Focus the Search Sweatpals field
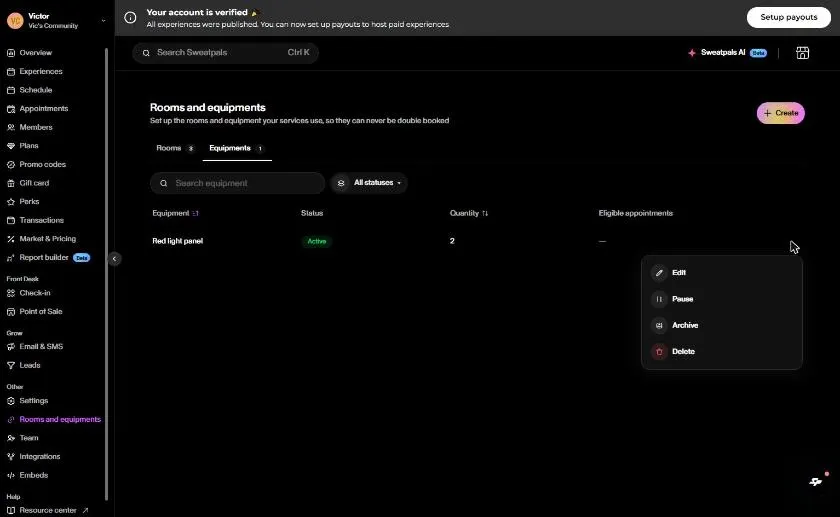Image resolution: width=840 pixels, height=517 pixels. point(226,53)
